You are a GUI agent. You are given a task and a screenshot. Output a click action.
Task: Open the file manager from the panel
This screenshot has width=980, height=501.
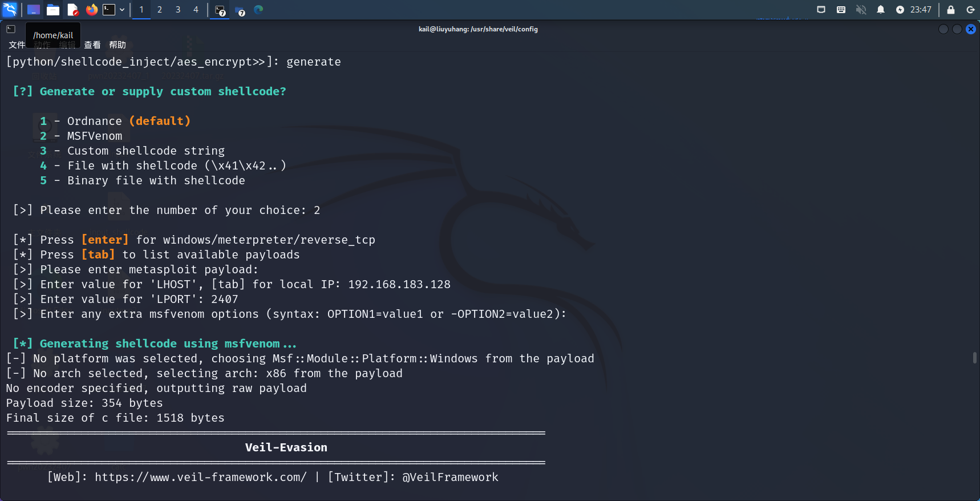[x=53, y=10]
